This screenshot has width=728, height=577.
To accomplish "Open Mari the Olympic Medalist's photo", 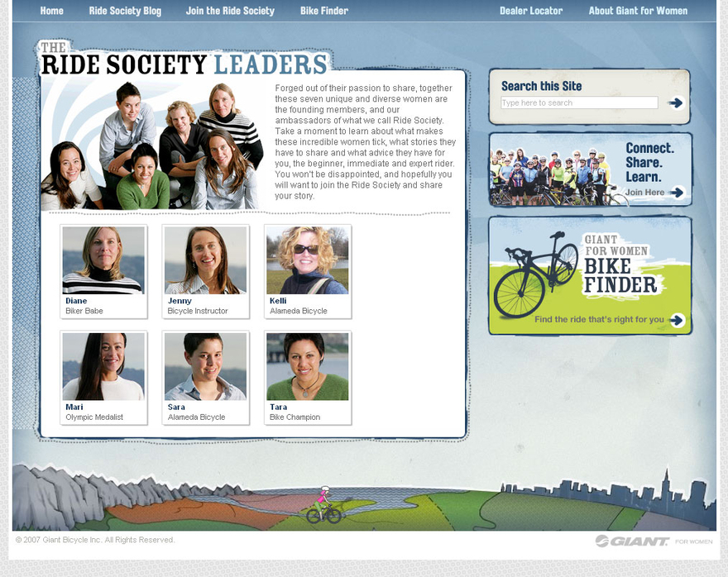I will (x=103, y=367).
